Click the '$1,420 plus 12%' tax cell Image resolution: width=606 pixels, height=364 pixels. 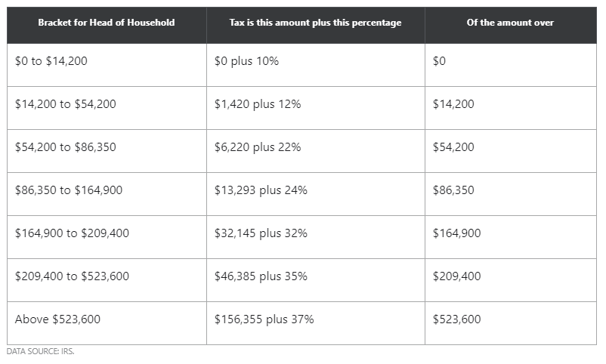point(316,108)
